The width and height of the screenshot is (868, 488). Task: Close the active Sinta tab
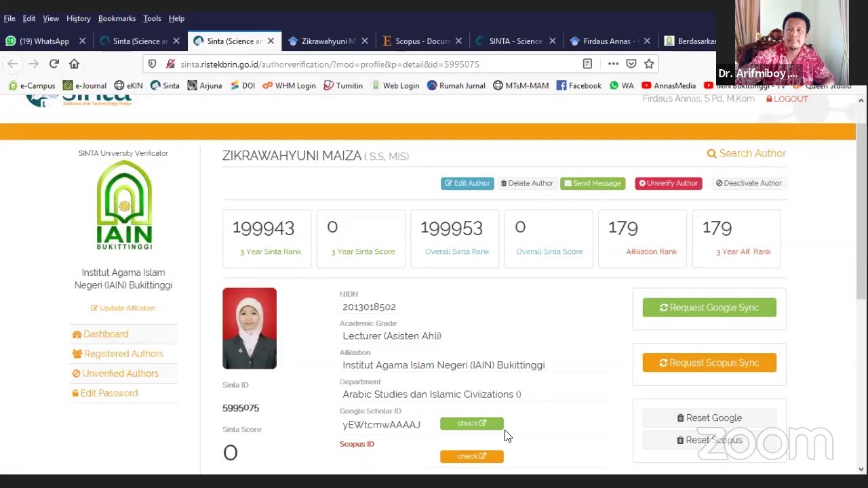pyautogui.click(x=271, y=41)
